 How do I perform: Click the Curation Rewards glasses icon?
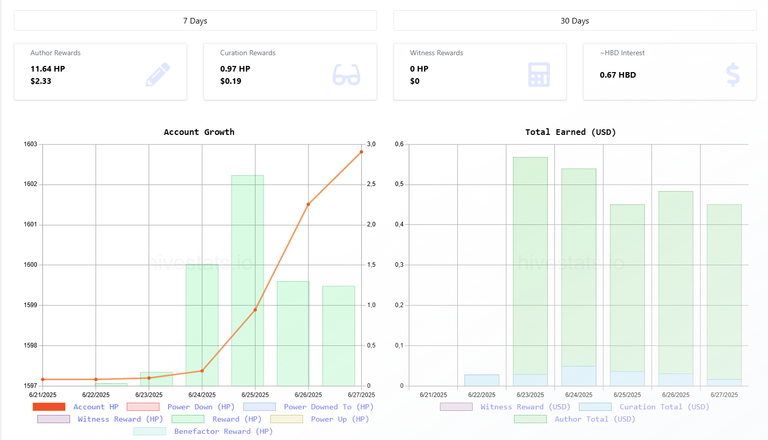click(346, 74)
